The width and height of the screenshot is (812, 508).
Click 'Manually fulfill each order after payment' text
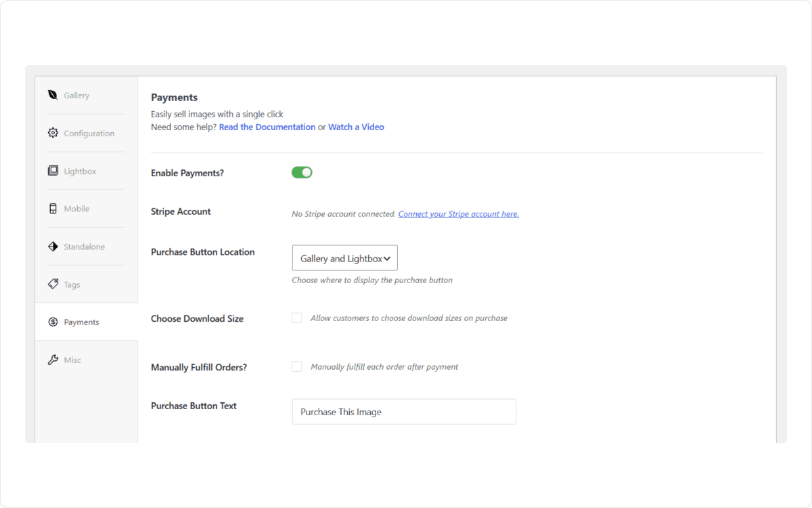[384, 366]
